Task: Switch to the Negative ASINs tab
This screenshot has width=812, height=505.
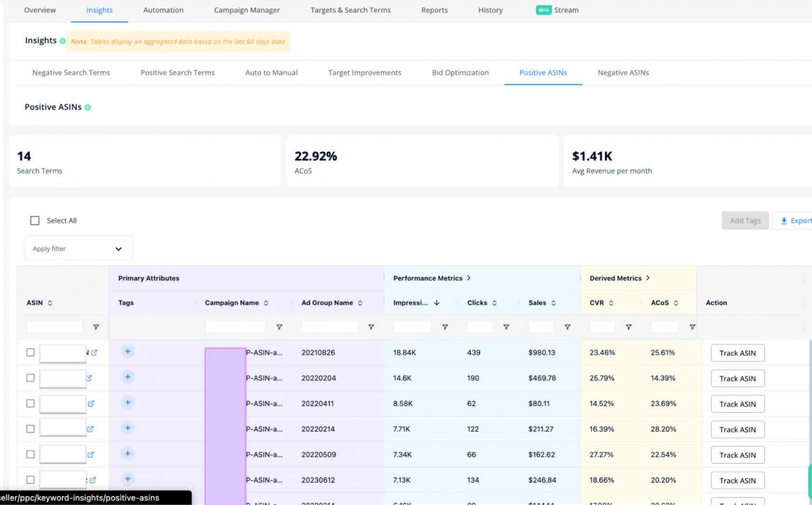Action: 623,72
